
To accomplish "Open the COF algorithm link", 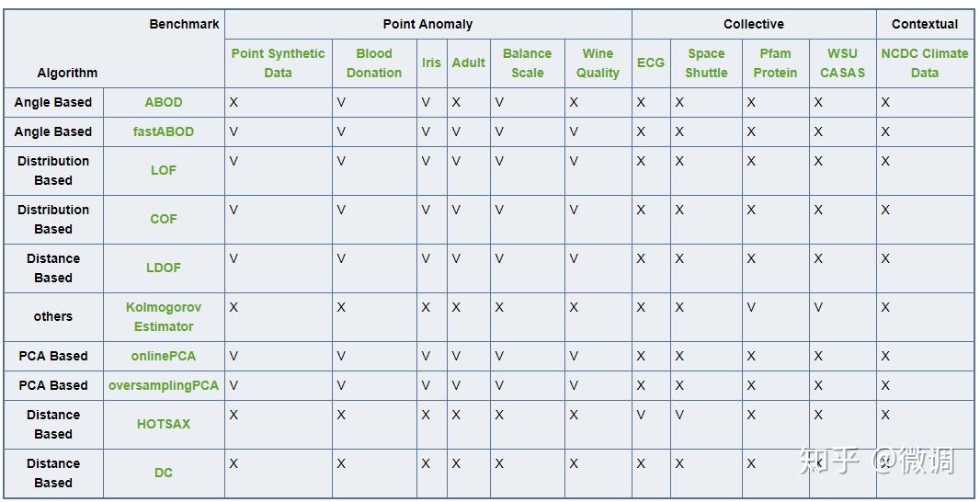I will 164,219.
